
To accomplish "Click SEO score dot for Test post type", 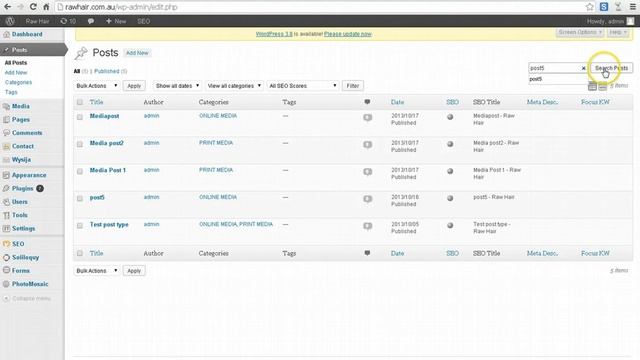I will (x=450, y=225).
